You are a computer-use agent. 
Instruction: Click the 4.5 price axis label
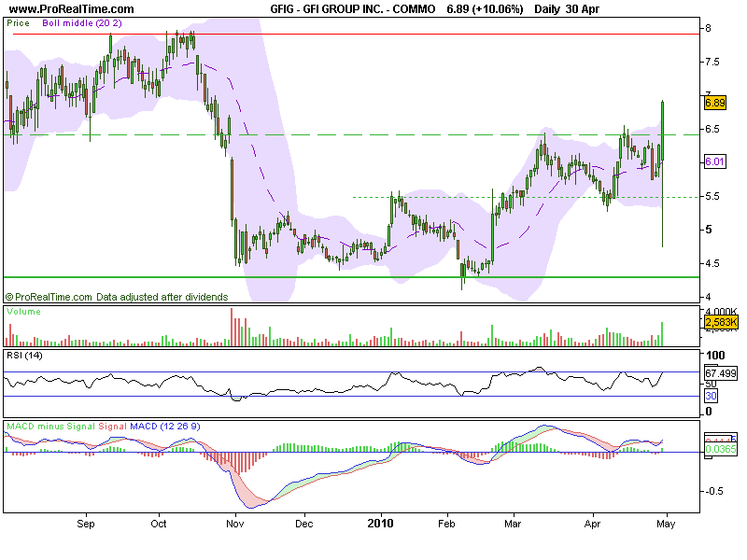[x=712, y=263]
